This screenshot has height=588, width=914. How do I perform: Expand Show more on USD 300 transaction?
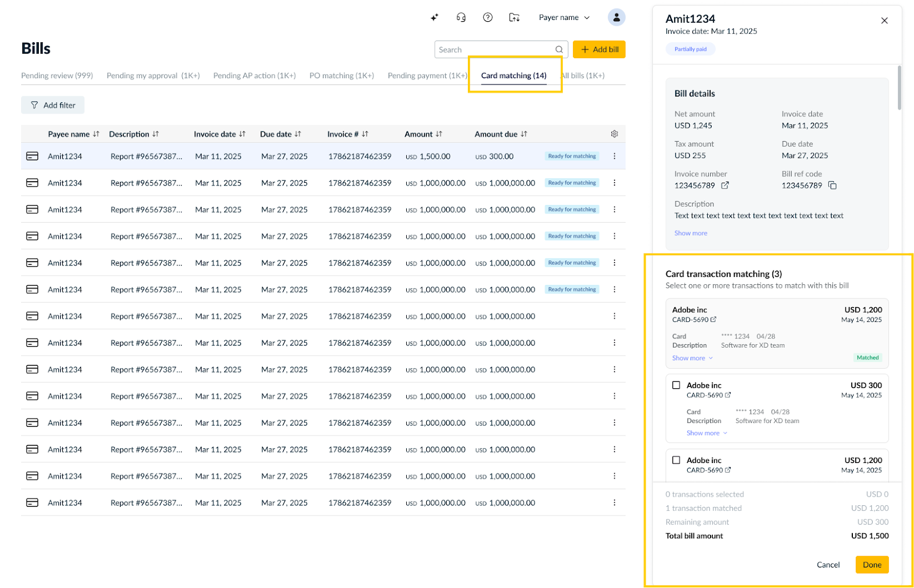coord(707,433)
